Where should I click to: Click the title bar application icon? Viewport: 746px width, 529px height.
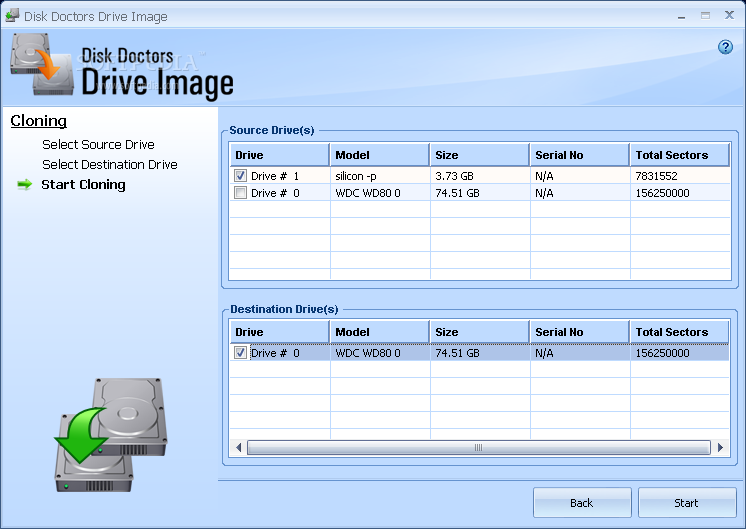coord(12,16)
